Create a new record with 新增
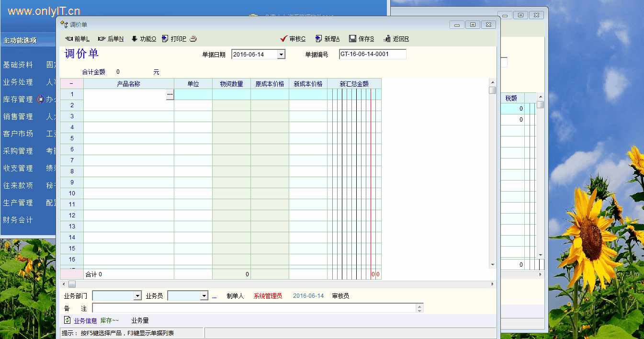The height and width of the screenshot is (339, 644). tap(328, 39)
